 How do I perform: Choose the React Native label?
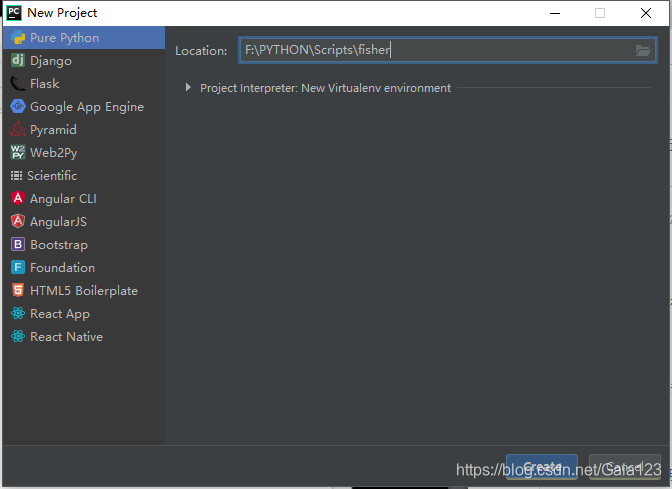click(66, 336)
